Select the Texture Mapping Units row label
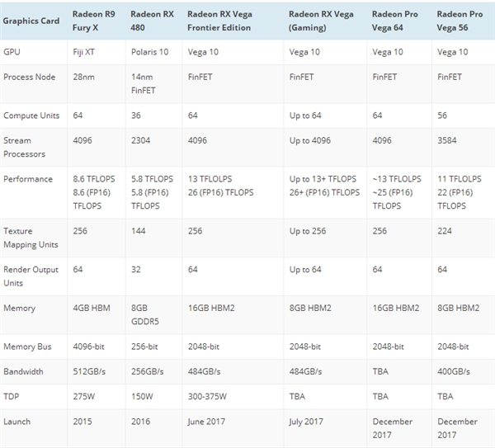Image resolution: width=495 pixels, height=448 pixels. click(30, 238)
